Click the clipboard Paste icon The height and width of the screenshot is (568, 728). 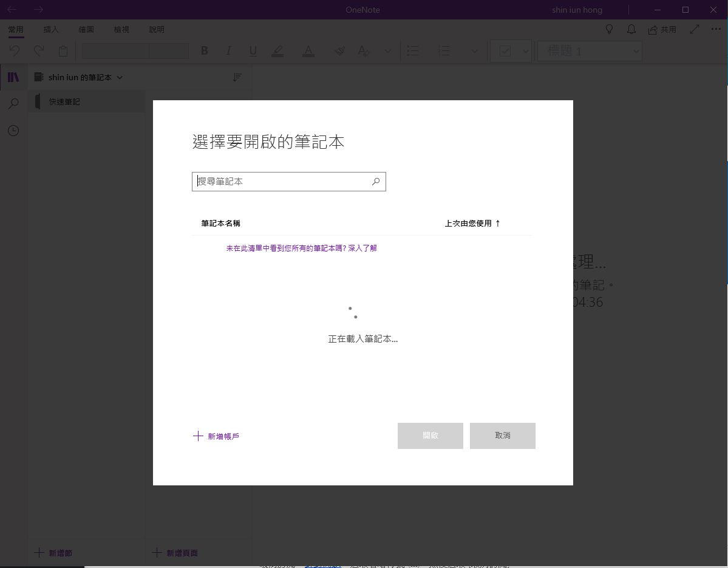63,50
